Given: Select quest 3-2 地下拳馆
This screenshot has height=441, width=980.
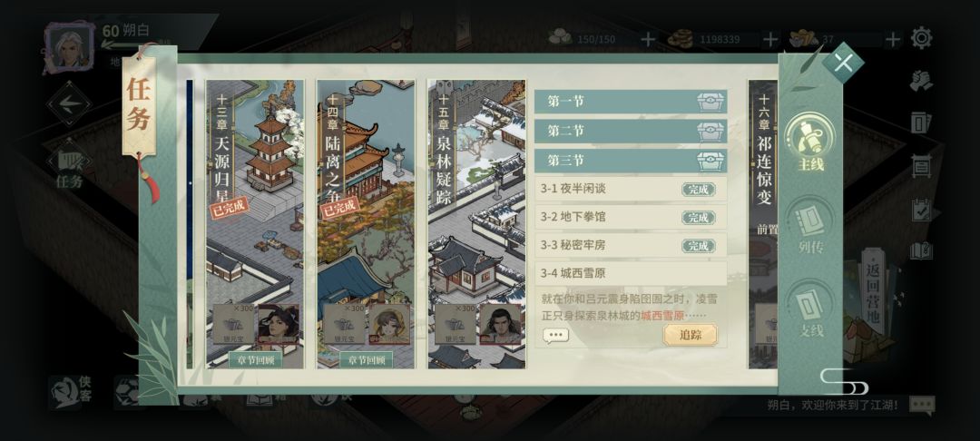Looking at the screenshot, I should pos(631,218).
